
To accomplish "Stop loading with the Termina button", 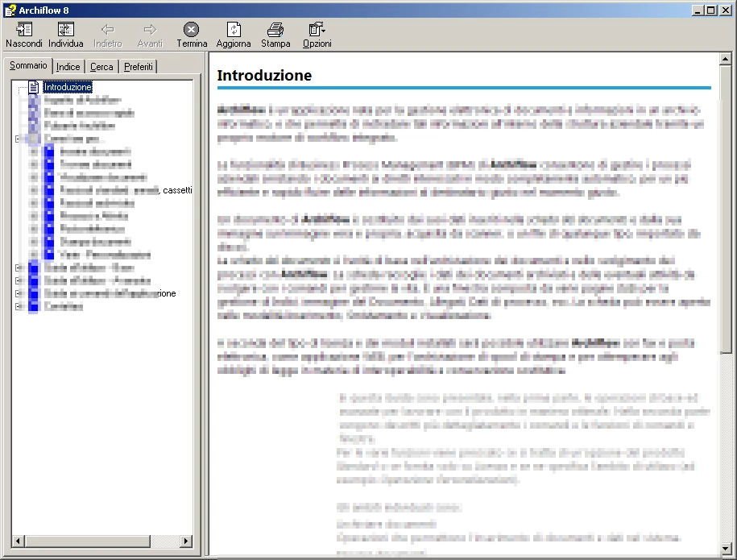I will tap(192, 35).
